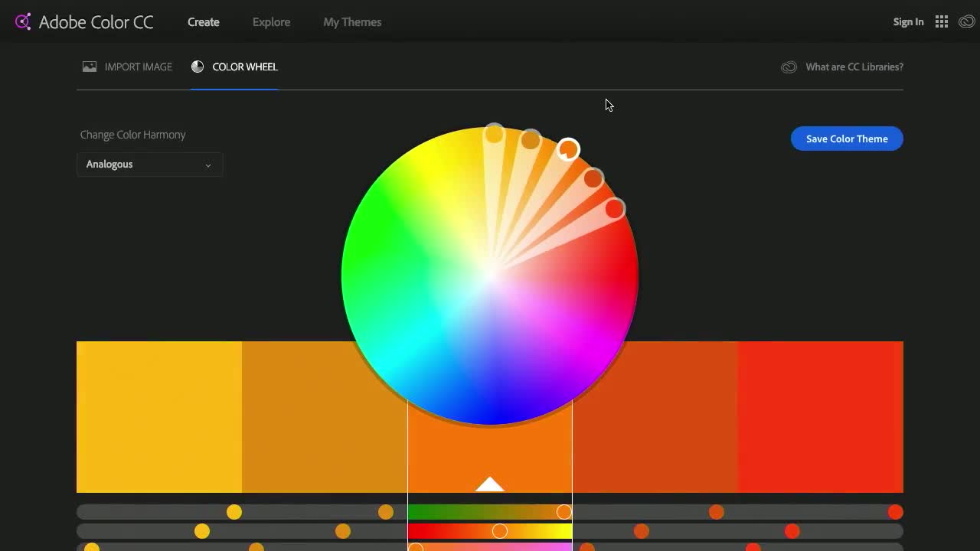Click the CC Libraries icon beside the help link
Image resolution: width=980 pixels, height=551 pixels.
[789, 67]
